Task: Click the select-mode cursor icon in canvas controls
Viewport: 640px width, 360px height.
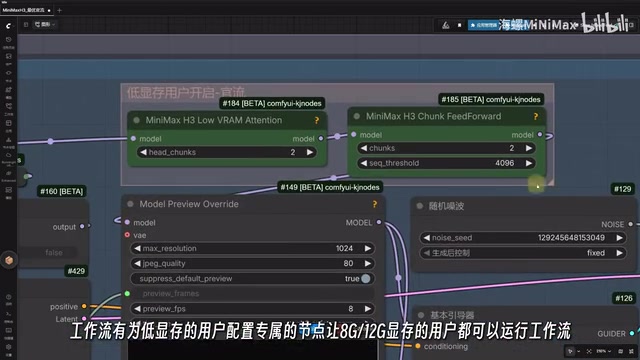Action: [571, 351]
